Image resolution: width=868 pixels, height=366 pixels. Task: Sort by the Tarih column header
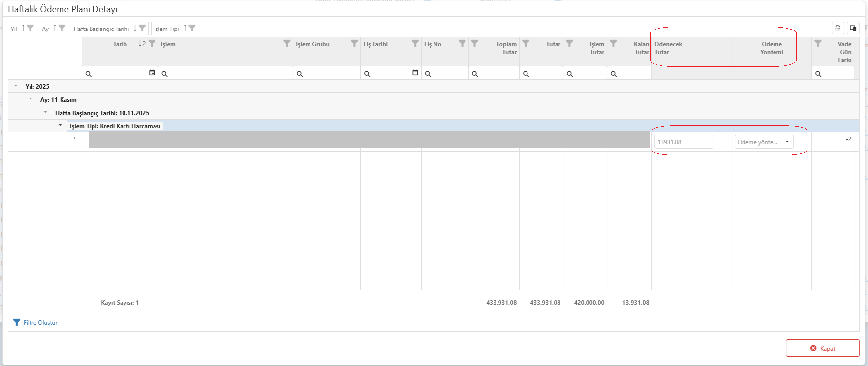pos(120,44)
